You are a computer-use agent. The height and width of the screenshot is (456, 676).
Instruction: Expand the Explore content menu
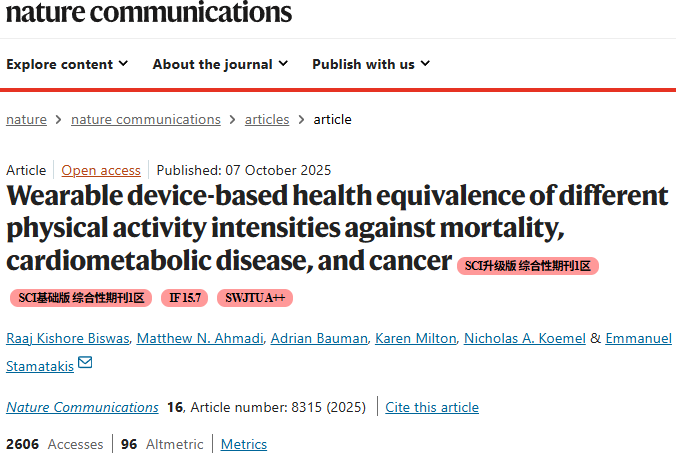click(67, 64)
